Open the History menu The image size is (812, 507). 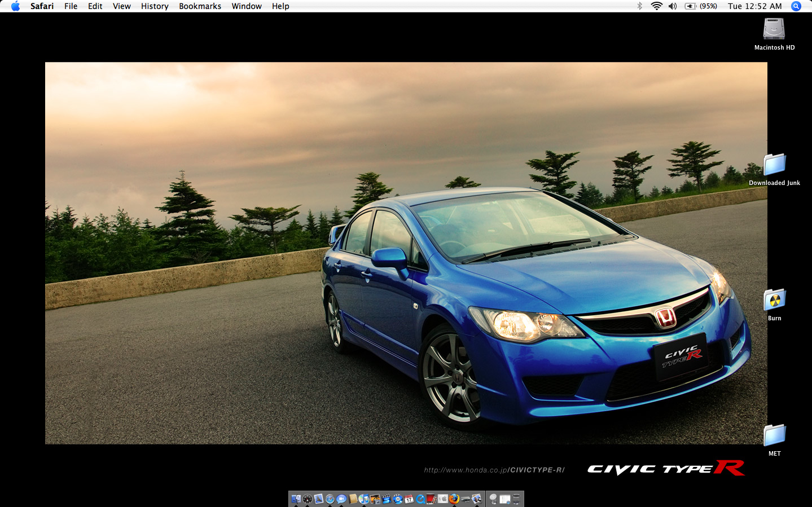[x=155, y=6]
